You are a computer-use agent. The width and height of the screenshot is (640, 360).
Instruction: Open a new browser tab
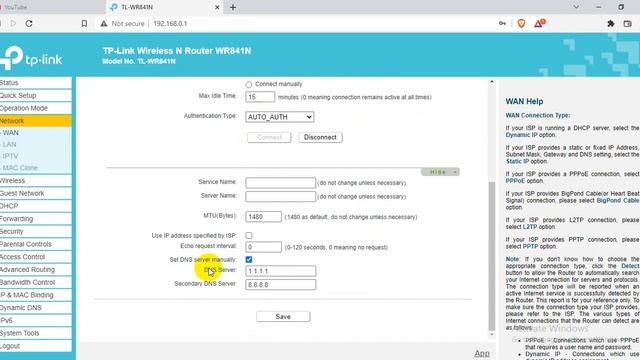(233, 7)
